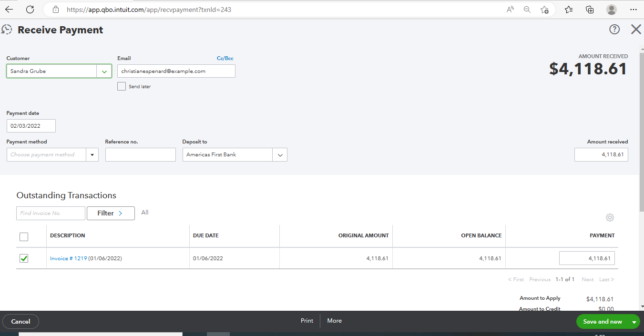Toggle the Send later checkbox
Image resolution: width=644 pixels, height=336 pixels.
coord(122,86)
